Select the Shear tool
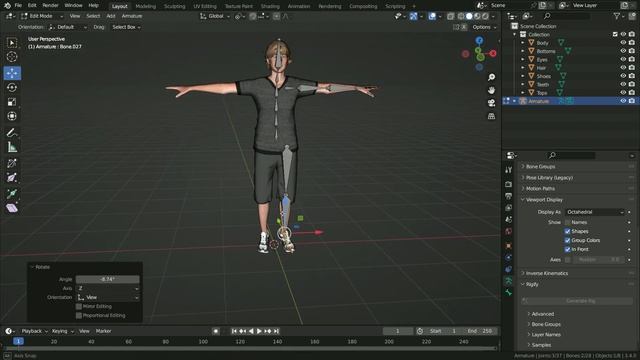Screen dimensions: 640x360 pos(12,208)
